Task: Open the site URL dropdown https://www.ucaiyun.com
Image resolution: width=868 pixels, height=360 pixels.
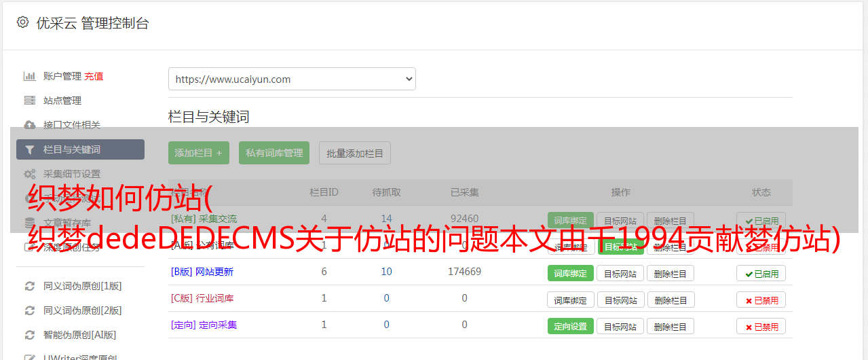Action: tap(292, 79)
